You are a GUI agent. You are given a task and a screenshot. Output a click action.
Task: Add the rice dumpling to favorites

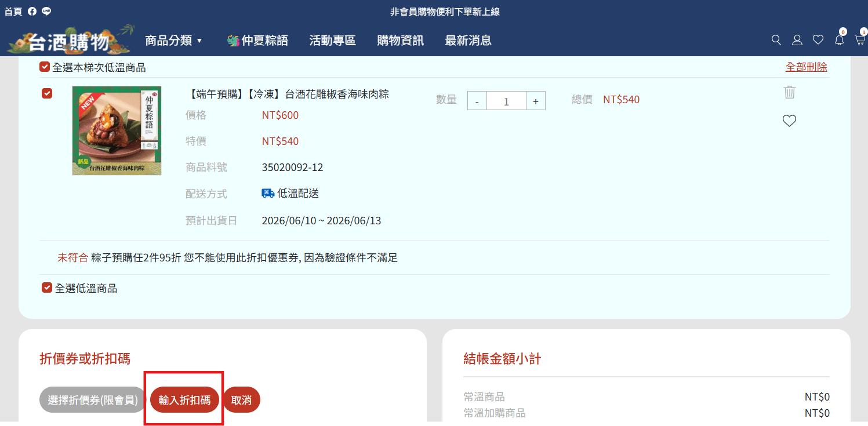(x=789, y=121)
